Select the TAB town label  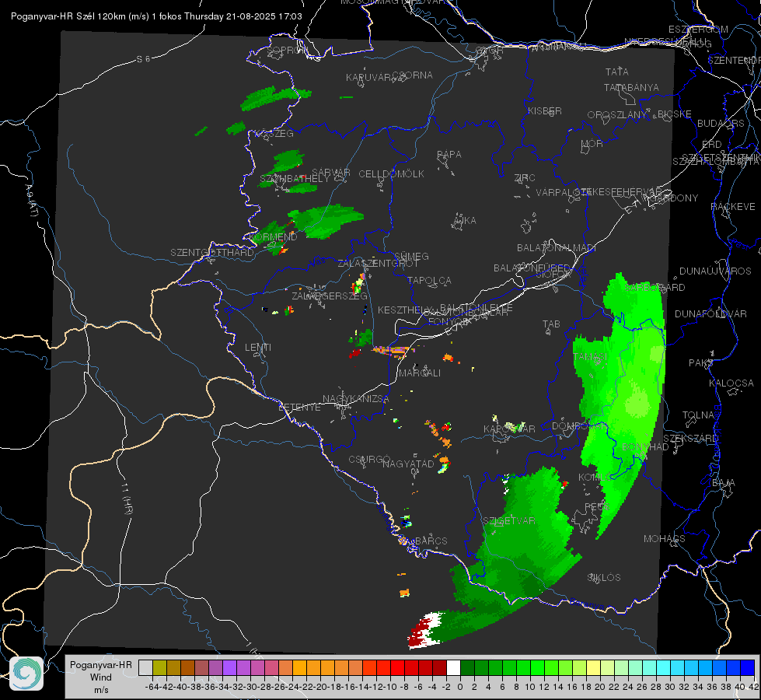point(551,324)
